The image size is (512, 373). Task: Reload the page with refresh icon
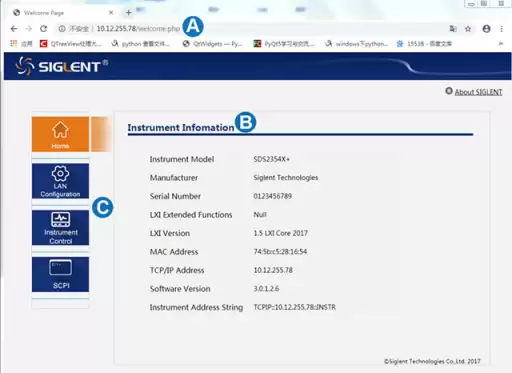pos(44,29)
